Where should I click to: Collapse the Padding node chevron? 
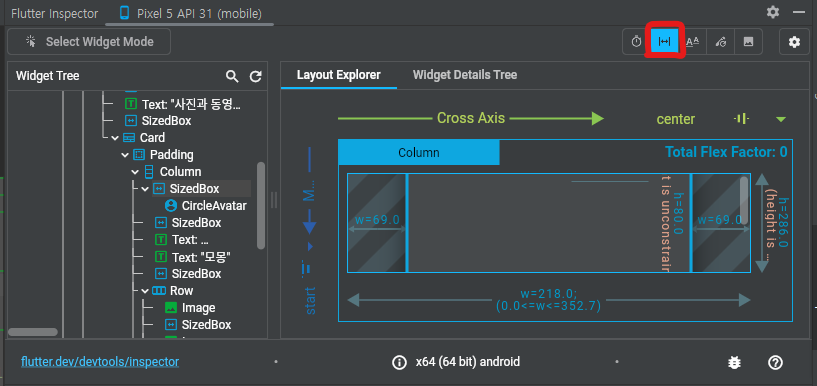[x=125, y=155]
